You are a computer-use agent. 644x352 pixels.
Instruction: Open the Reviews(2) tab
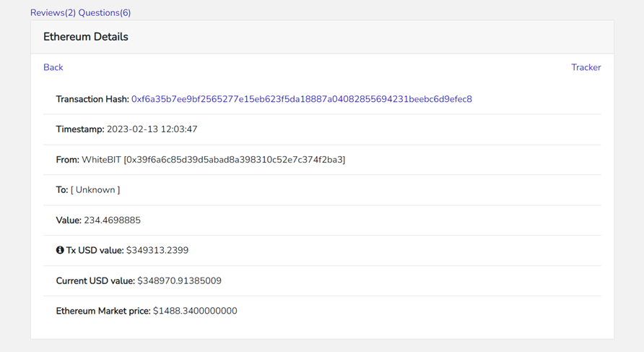pyautogui.click(x=53, y=13)
